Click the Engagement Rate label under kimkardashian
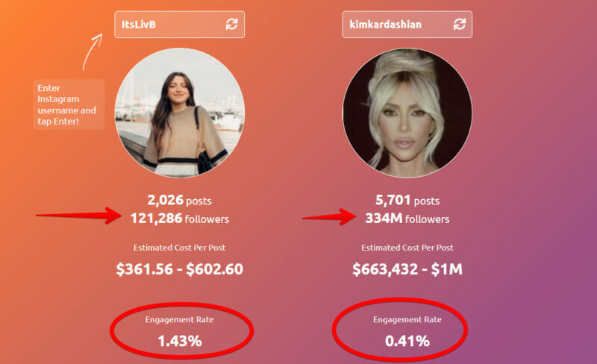This screenshot has height=364, width=597. tap(407, 319)
